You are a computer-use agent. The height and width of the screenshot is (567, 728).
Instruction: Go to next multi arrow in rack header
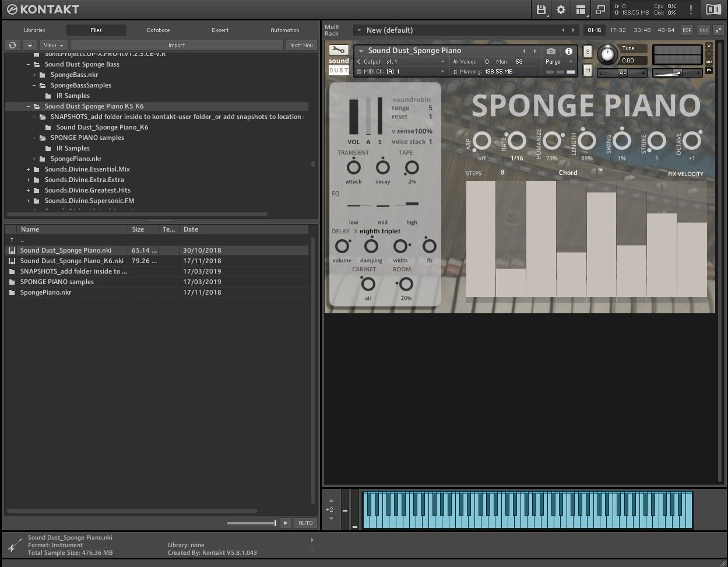[574, 30]
